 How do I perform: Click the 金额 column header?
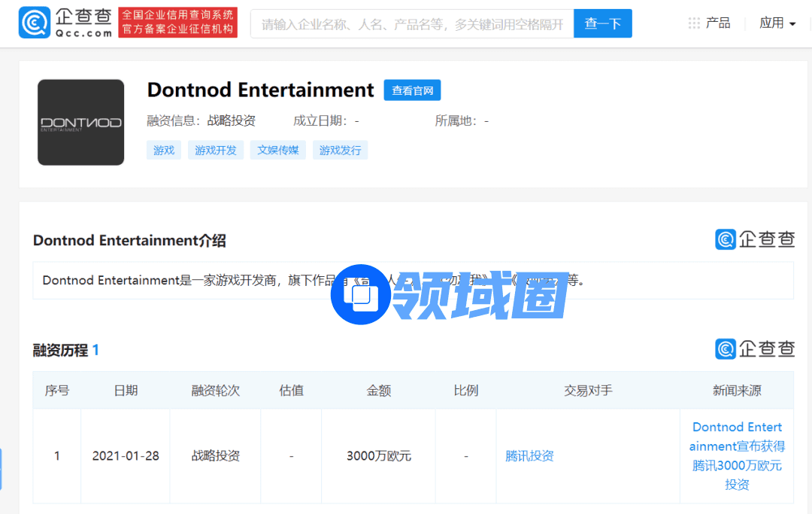pyautogui.click(x=378, y=391)
